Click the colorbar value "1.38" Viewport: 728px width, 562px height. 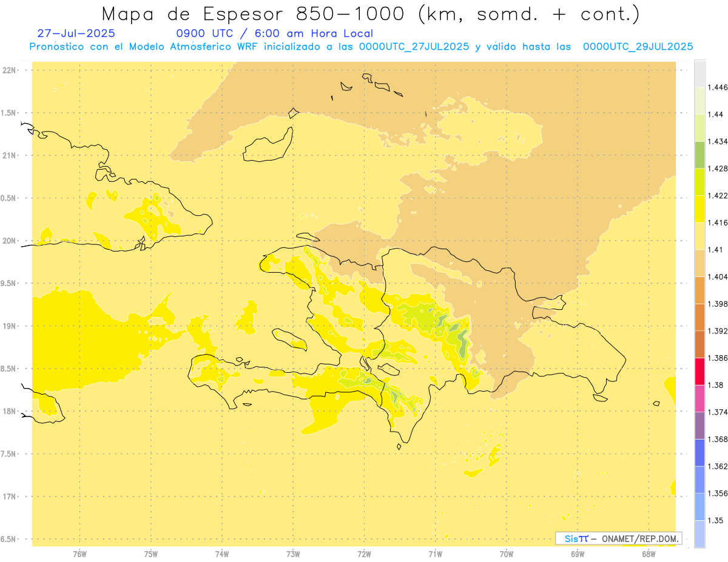click(716, 385)
